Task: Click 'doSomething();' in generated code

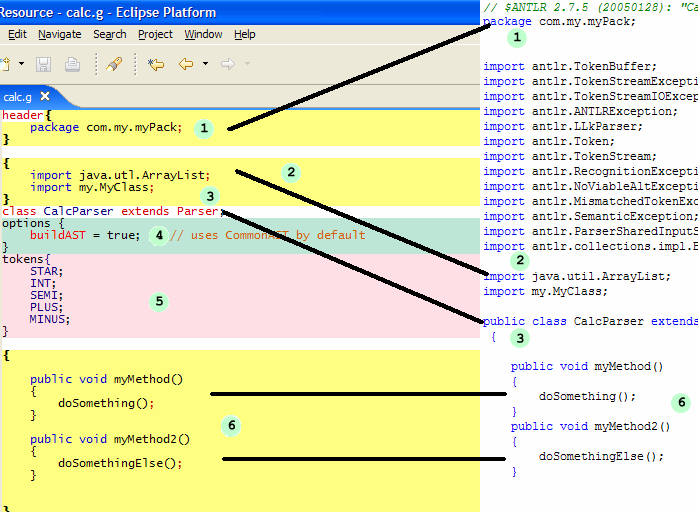Action: [x=588, y=396]
